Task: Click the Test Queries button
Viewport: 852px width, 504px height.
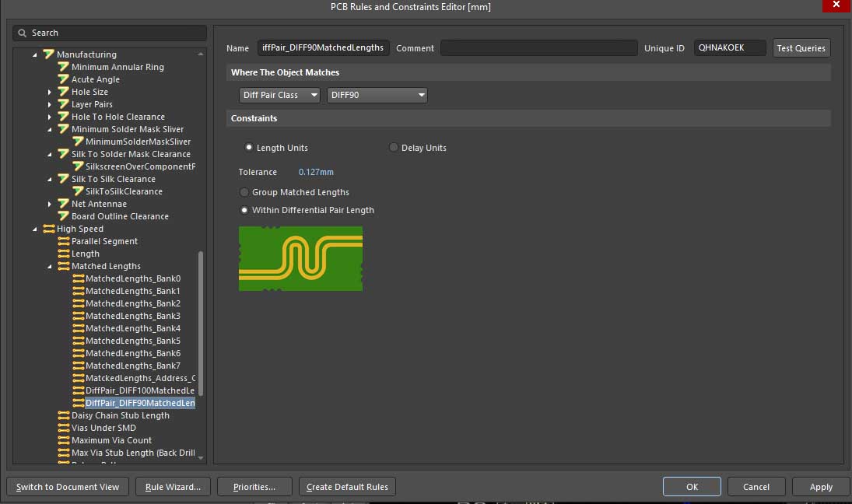Action: tap(801, 48)
